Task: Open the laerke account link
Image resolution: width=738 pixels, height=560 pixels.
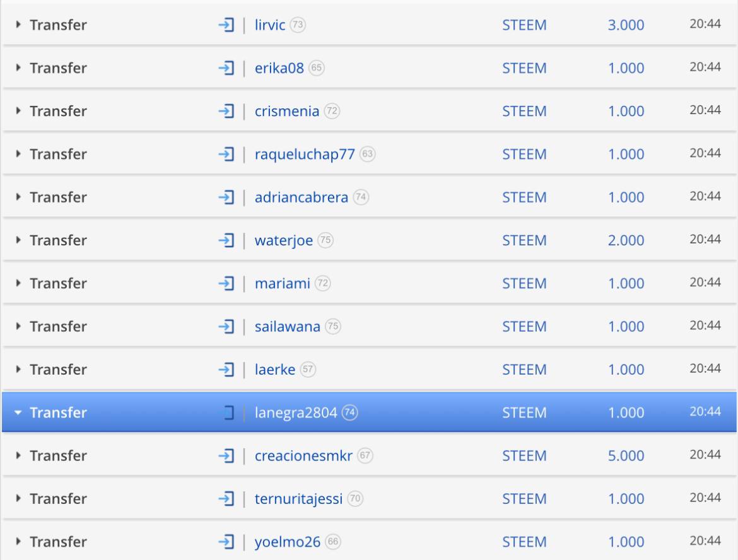Action: pos(275,370)
